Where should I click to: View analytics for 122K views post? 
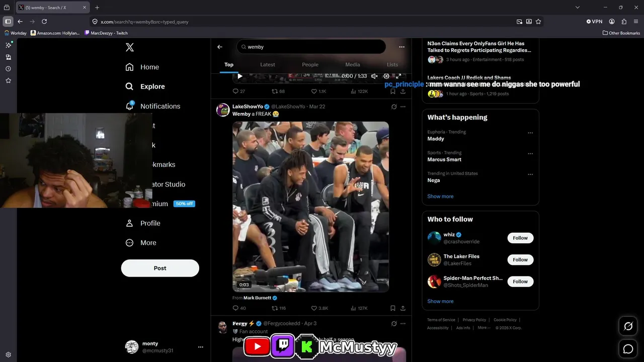(x=359, y=92)
